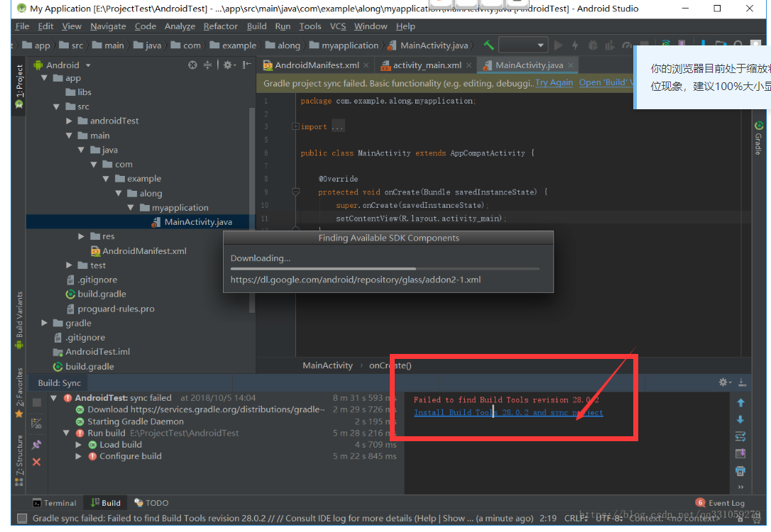Expand the res folder

[81, 236]
